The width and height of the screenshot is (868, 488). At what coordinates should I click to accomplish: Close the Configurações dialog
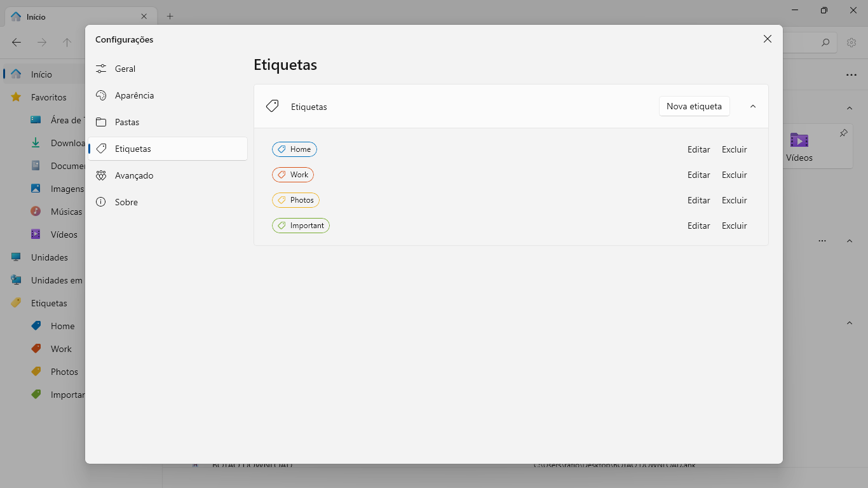(x=768, y=39)
